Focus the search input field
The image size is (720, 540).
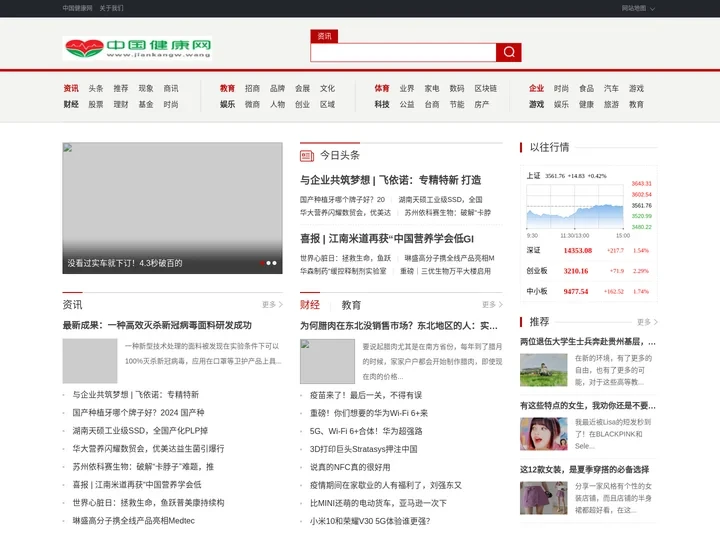click(x=403, y=52)
